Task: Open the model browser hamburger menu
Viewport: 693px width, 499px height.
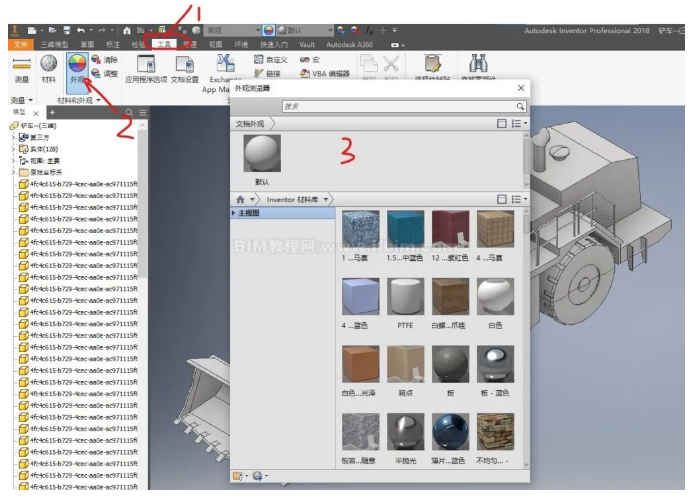Action: [142, 112]
